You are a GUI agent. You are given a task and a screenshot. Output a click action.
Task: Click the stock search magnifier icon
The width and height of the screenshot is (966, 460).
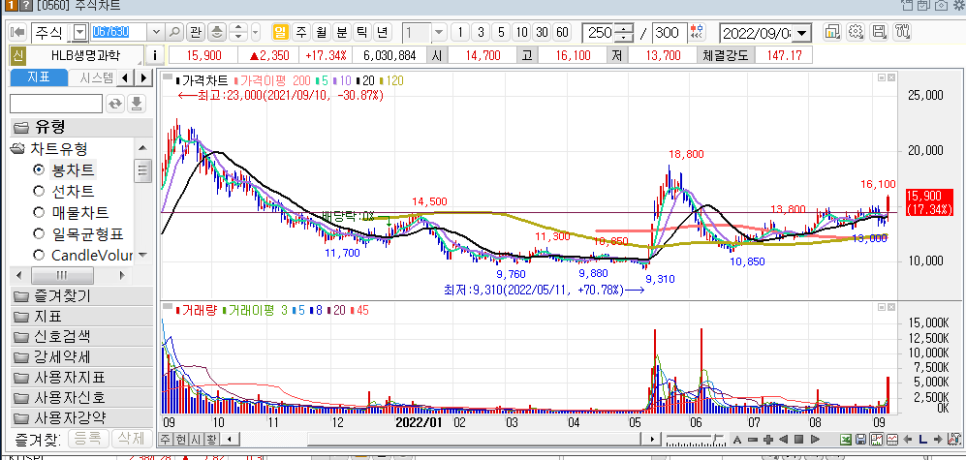click(176, 32)
